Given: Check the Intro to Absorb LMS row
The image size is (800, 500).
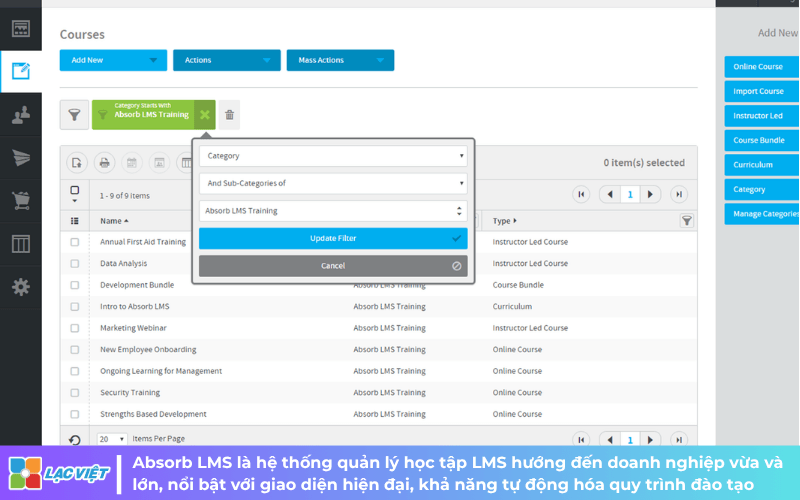Looking at the screenshot, I should (74, 307).
